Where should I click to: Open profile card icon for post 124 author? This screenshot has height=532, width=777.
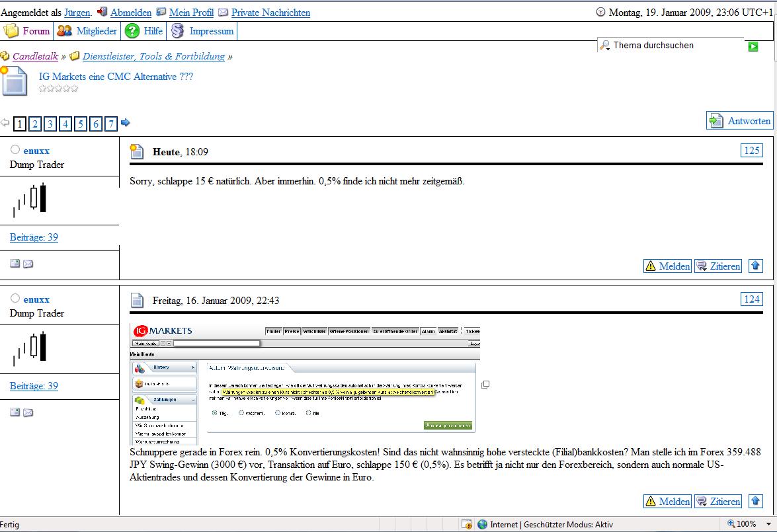click(15, 412)
